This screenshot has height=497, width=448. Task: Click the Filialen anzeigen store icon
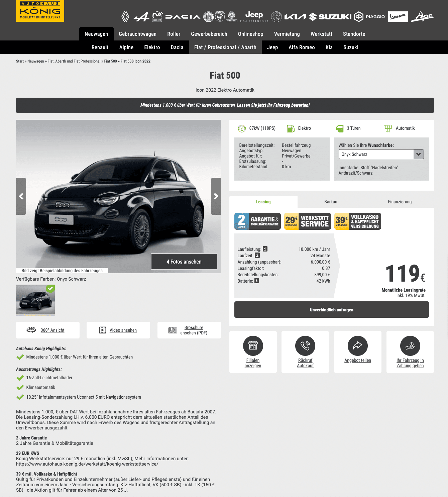(253, 346)
